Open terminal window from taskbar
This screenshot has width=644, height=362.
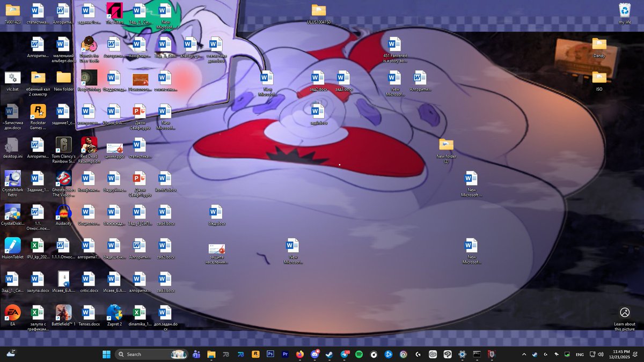click(477, 354)
